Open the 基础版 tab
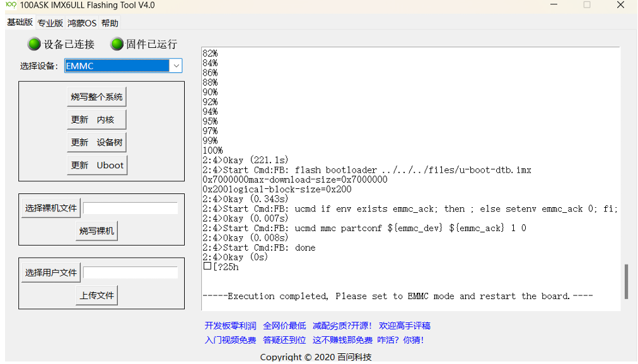 pyautogui.click(x=20, y=22)
